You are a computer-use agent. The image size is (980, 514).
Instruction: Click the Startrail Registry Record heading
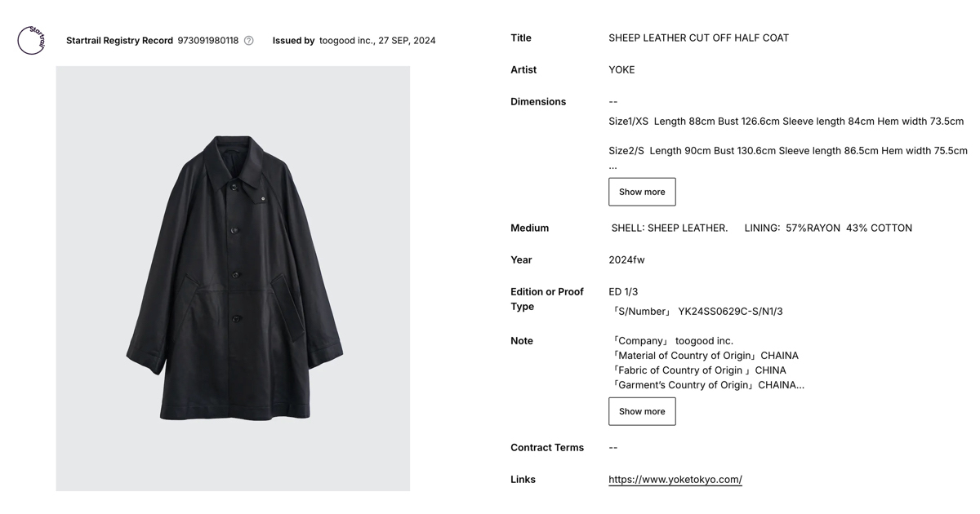(119, 41)
